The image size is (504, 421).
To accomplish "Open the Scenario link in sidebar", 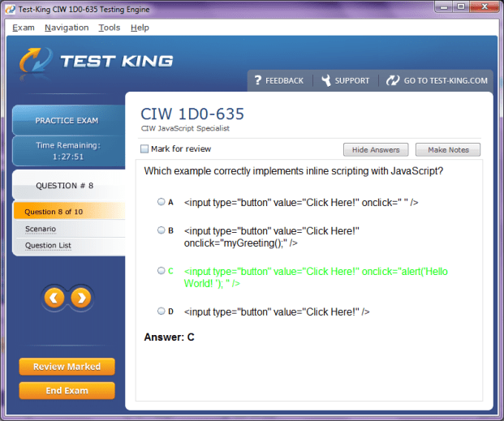I will 41,229.
